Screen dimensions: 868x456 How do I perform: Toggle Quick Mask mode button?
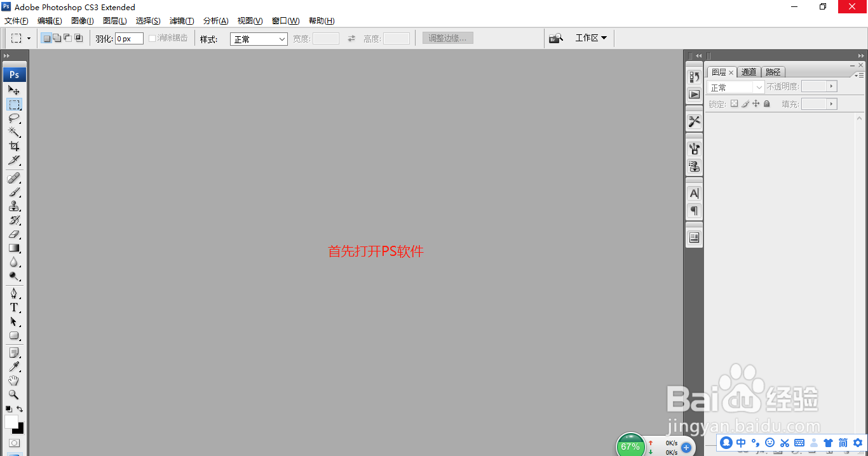tap(14, 443)
